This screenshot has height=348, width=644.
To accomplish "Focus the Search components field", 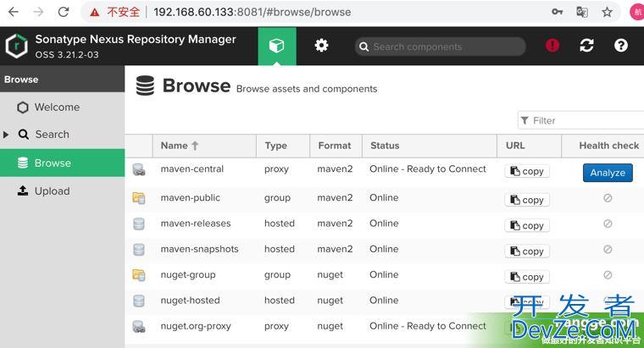I will (x=441, y=47).
